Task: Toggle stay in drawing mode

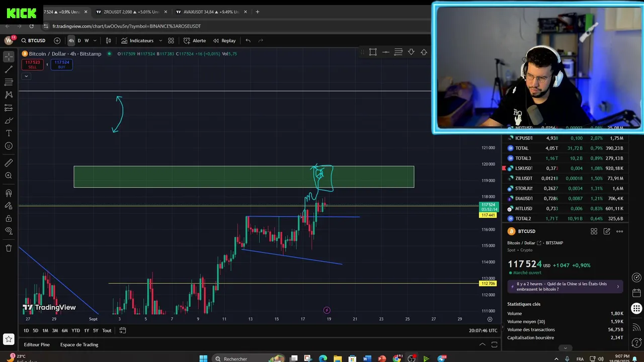Action: point(9,206)
